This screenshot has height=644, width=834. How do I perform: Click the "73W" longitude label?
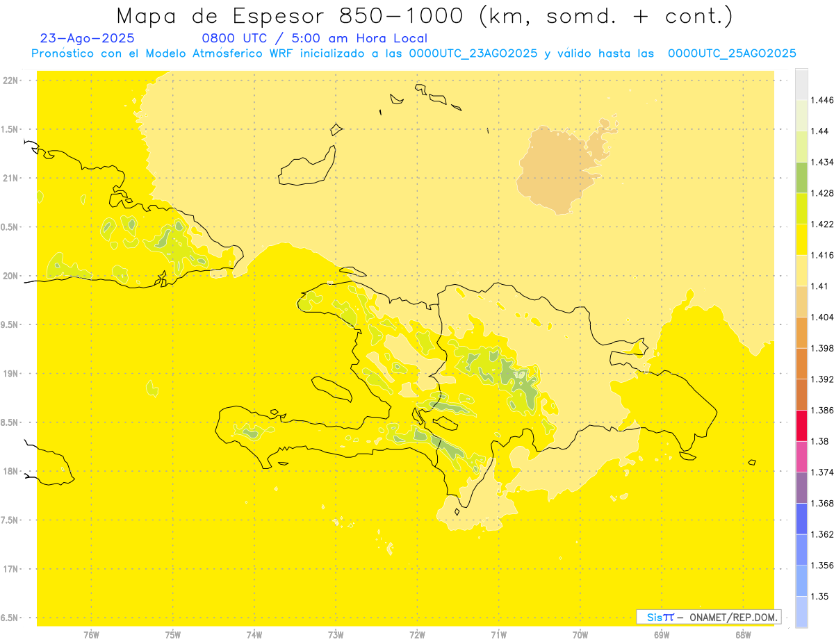pyautogui.click(x=336, y=635)
